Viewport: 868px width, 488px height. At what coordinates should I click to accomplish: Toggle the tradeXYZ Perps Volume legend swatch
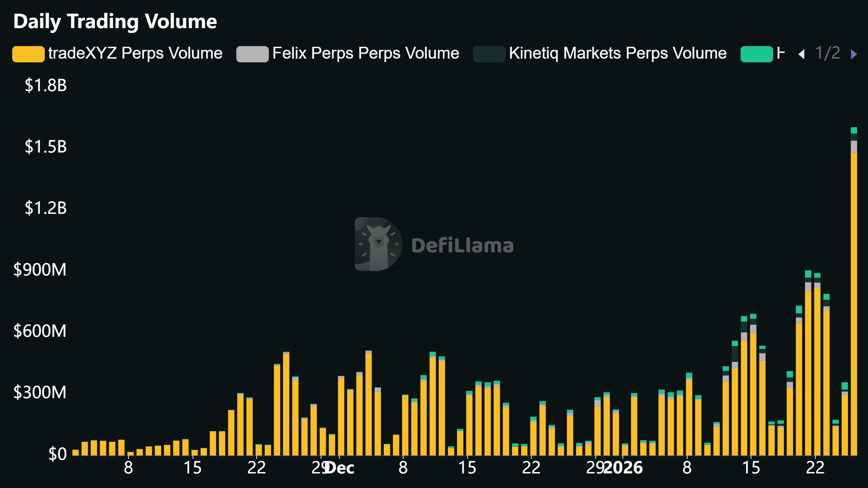28,53
